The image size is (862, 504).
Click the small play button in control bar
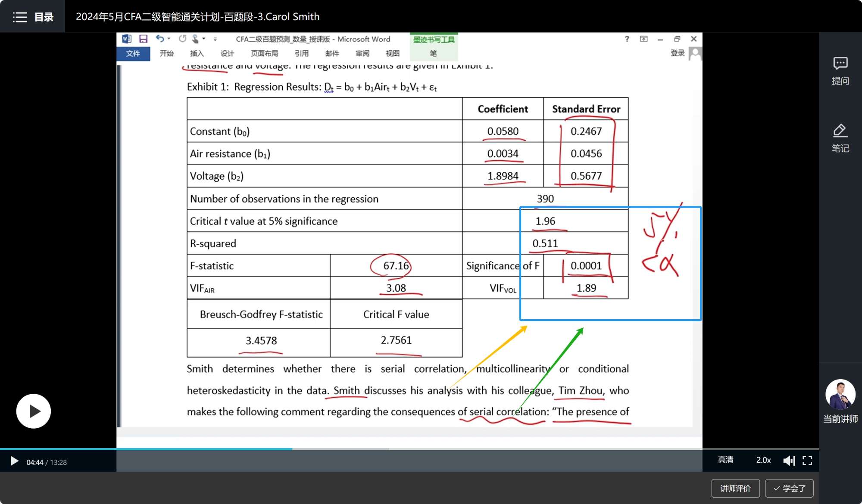[14, 461]
